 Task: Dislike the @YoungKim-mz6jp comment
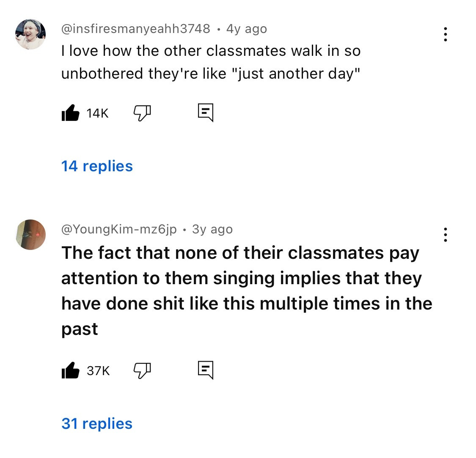point(142,370)
